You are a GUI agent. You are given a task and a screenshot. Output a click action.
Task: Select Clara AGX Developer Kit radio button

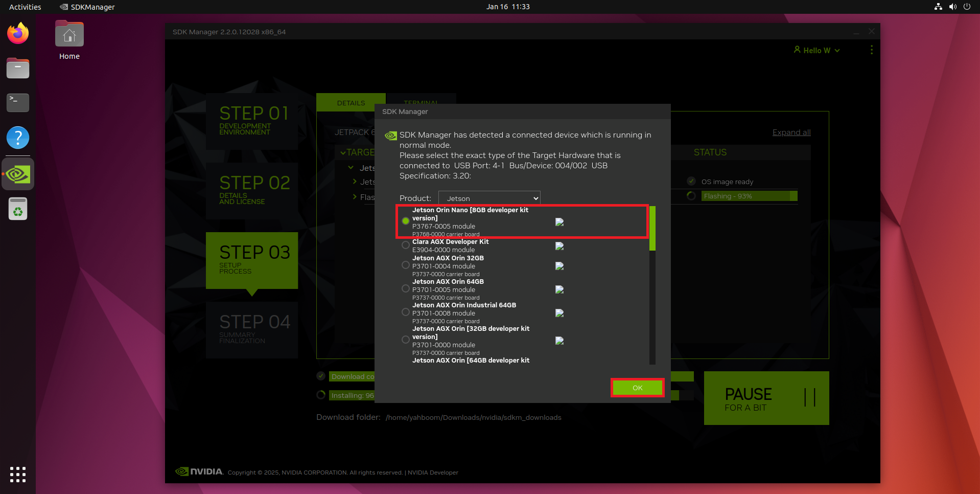tap(406, 245)
